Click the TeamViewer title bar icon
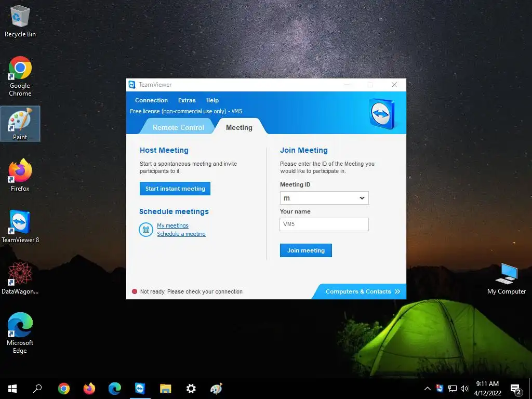This screenshot has height=399, width=532. click(132, 85)
